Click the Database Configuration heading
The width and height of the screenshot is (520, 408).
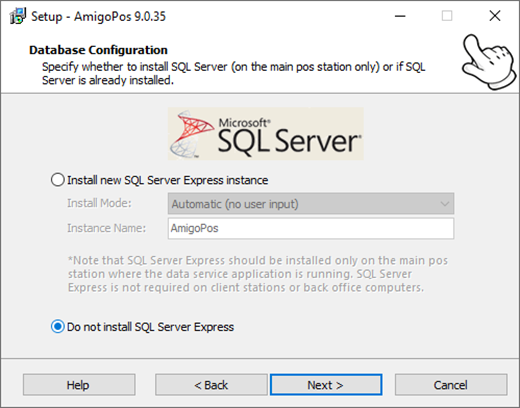(98, 50)
